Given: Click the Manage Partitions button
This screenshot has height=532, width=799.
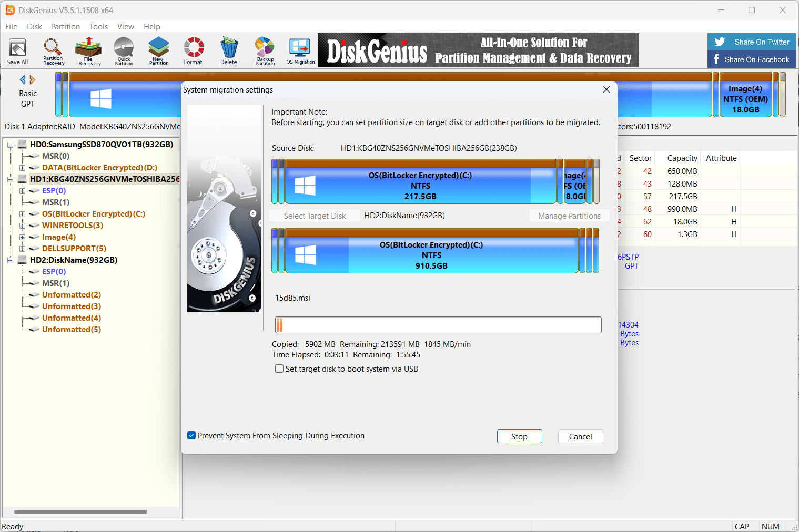Looking at the screenshot, I should (569, 216).
